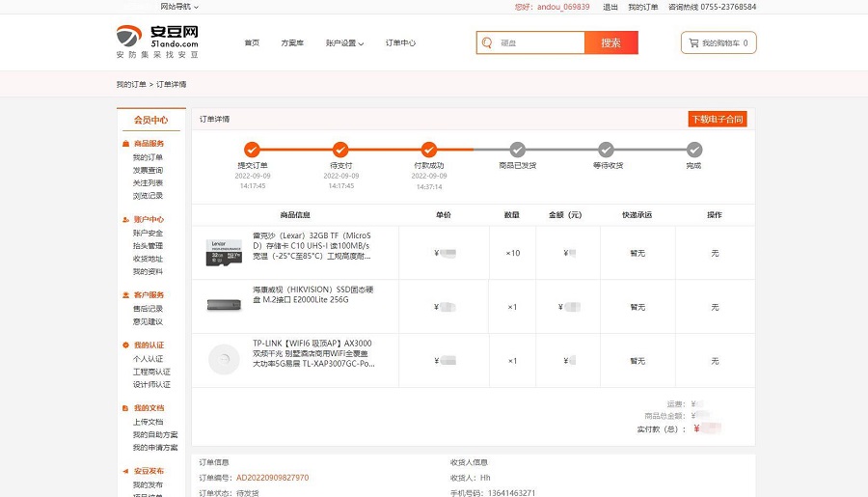
Task: Go to 首页 in the navigation
Action: pyautogui.click(x=252, y=42)
